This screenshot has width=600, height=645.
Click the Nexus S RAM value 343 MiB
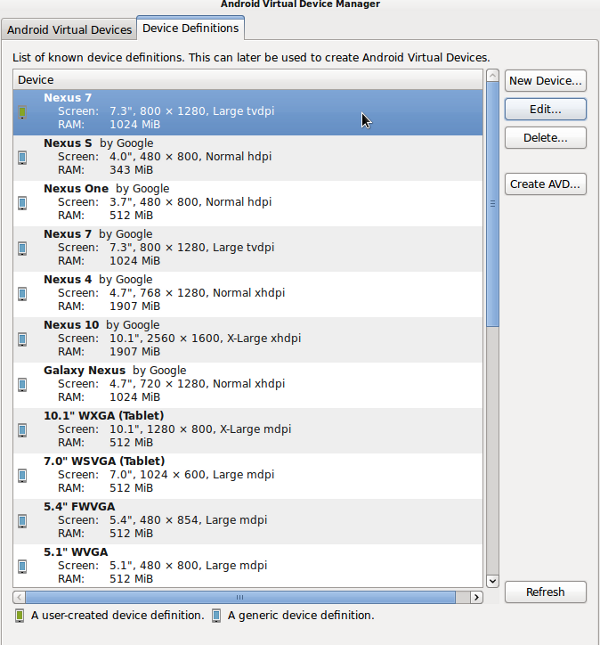131,170
